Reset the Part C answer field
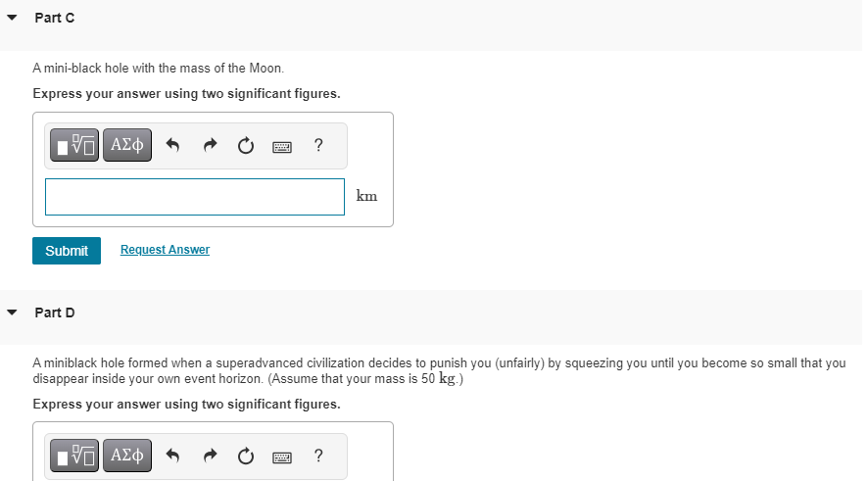The height and width of the screenshot is (481, 868). click(244, 146)
